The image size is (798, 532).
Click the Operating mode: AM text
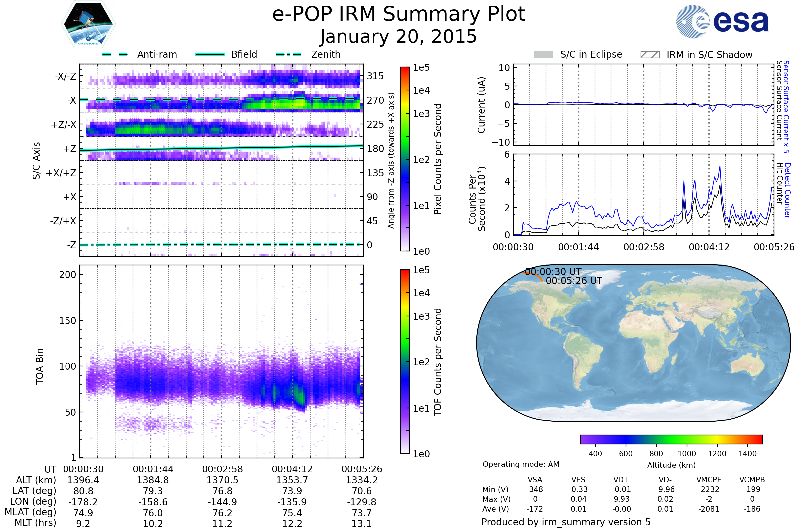click(521, 464)
